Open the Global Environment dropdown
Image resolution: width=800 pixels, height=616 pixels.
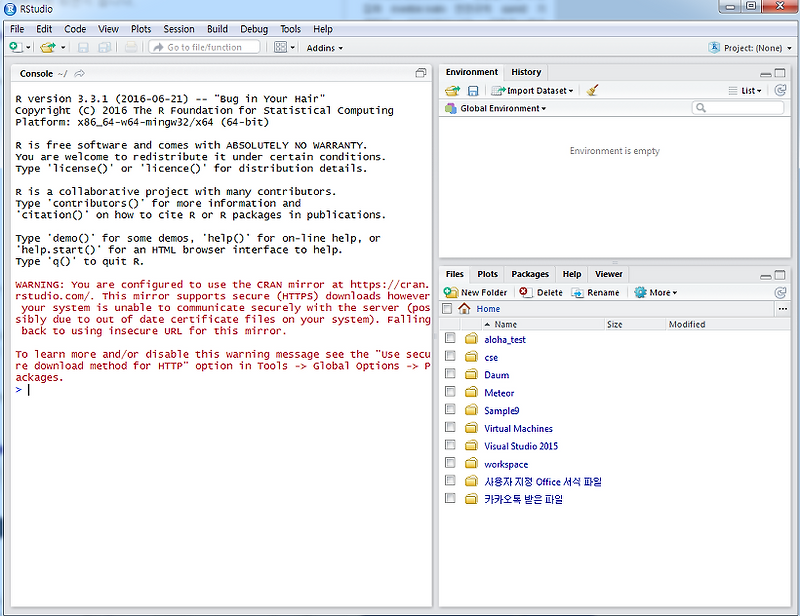point(495,108)
